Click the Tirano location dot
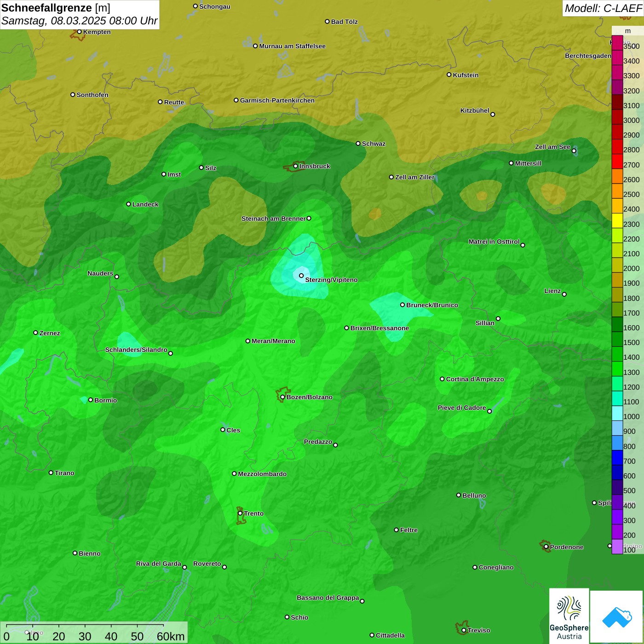This screenshot has height=644, width=644. click(x=51, y=472)
